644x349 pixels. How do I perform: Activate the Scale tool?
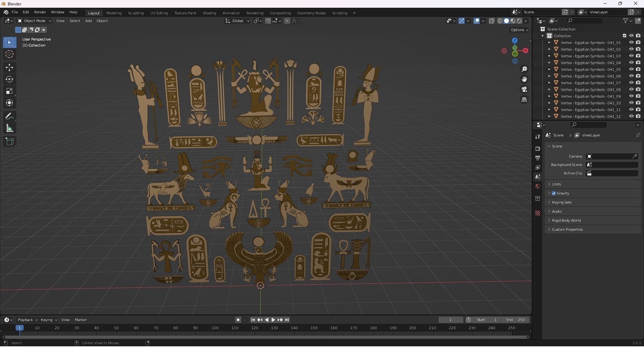pos(9,91)
